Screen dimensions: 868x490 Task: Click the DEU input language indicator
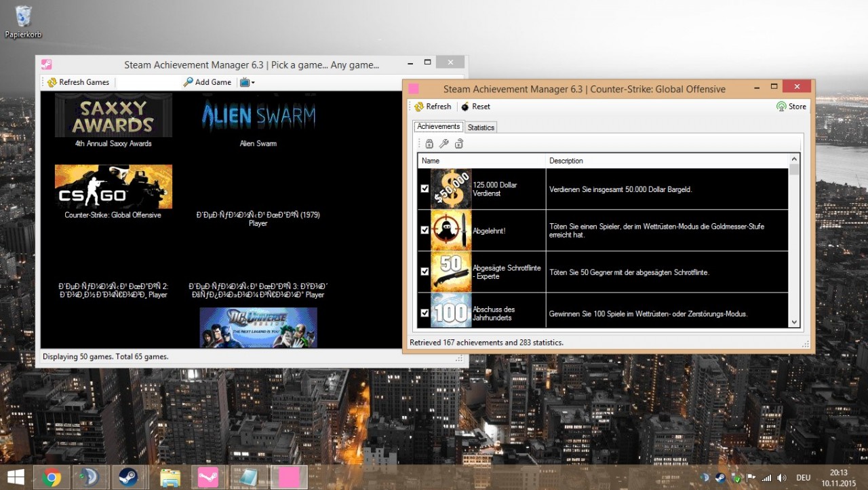pos(803,478)
